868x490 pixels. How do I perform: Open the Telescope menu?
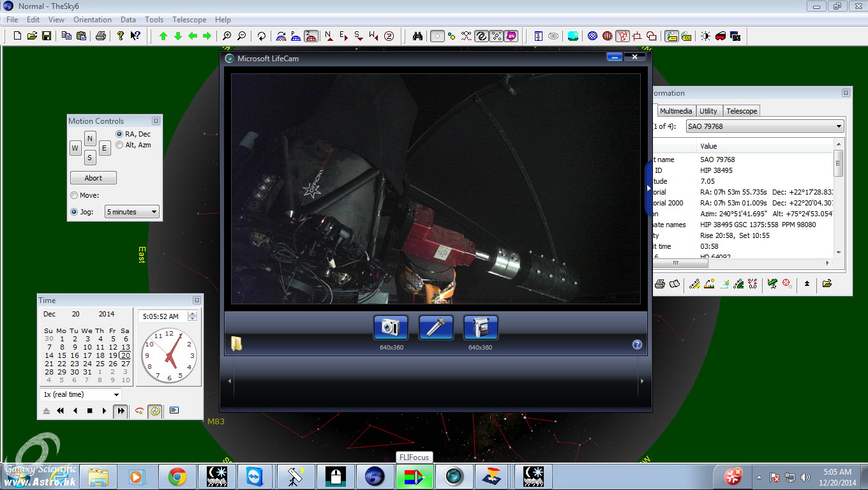coord(189,20)
